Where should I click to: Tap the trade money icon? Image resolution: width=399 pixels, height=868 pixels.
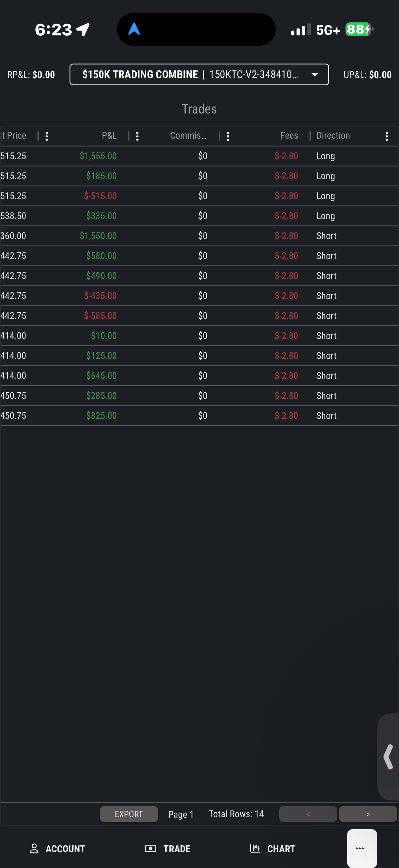click(x=151, y=848)
